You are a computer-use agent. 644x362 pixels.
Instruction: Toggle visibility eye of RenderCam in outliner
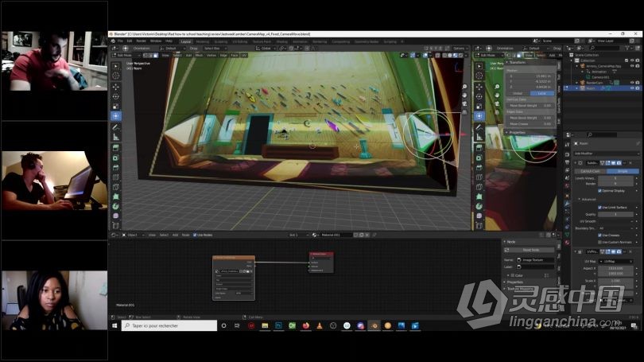coord(632,83)
